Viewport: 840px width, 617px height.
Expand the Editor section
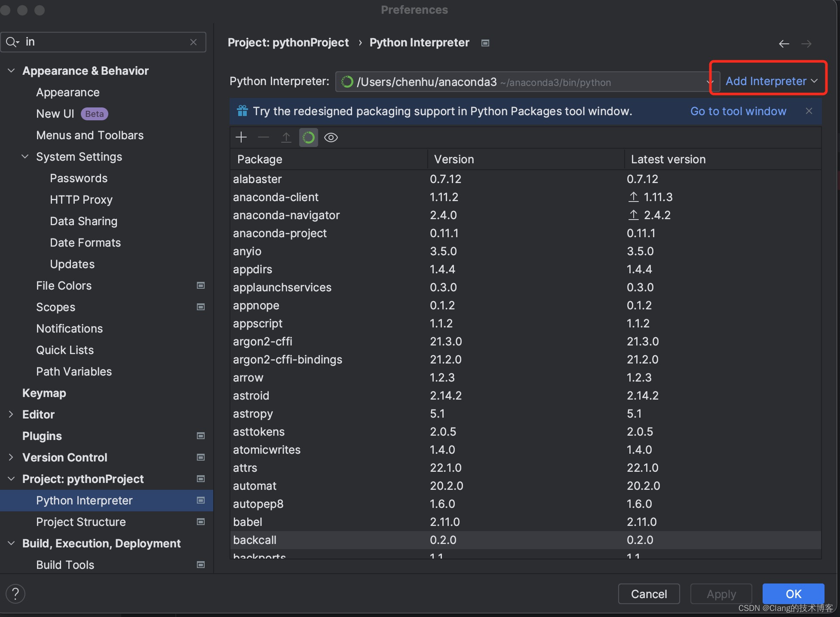[x=12, y=414]
